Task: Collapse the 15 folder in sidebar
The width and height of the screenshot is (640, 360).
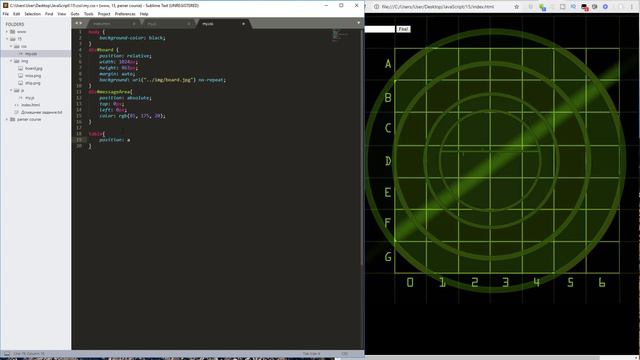Action: (x=7, y=39)
